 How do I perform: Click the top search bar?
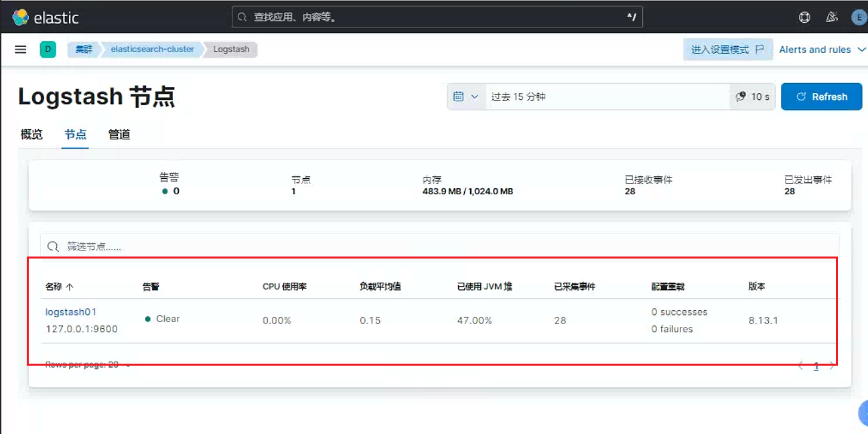coord(437,17)
